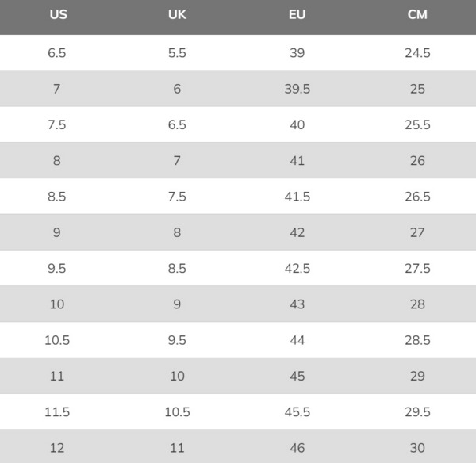476x463 pixels.
Task: Select US size 6.5 cell
Action: tap(57, 53)
